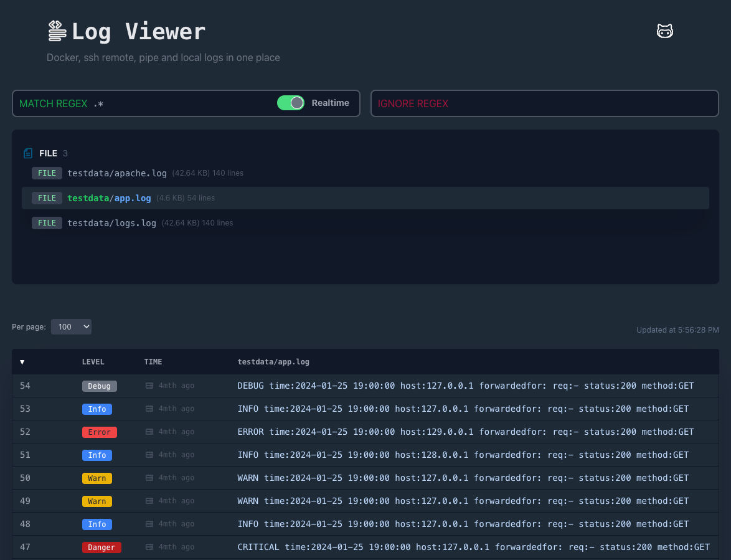Click the IGNORE REGEX input field

click(545, 103)
